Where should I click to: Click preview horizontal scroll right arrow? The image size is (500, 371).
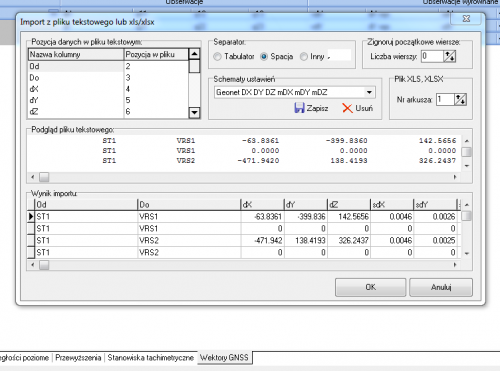(x=455, y=177)
